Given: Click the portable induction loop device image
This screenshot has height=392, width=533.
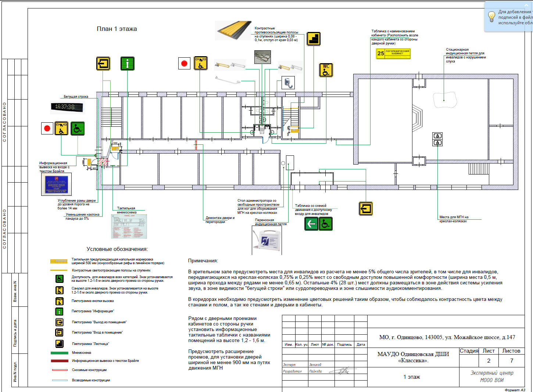Looking at the screenshot, I should (267, 240).
